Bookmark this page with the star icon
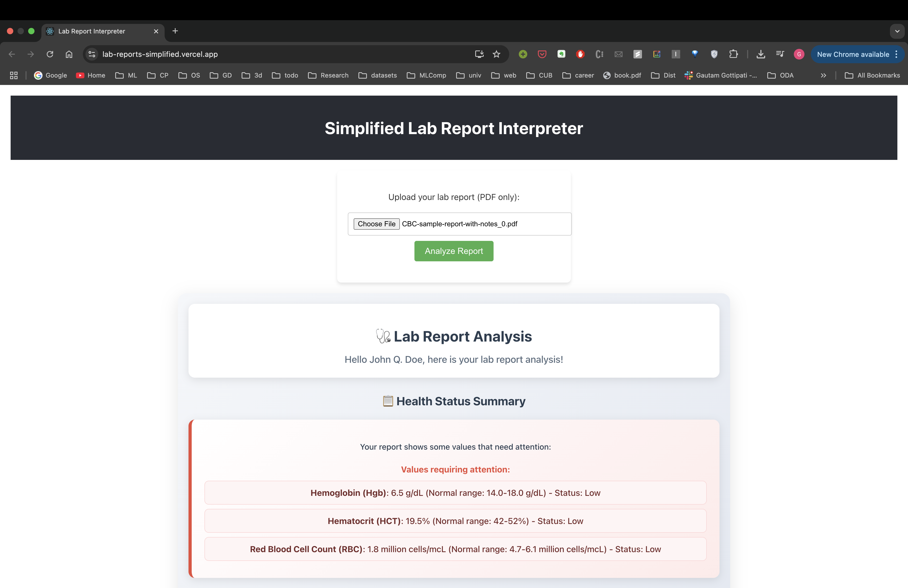908x588 pixels. click(x=496, y=54)
